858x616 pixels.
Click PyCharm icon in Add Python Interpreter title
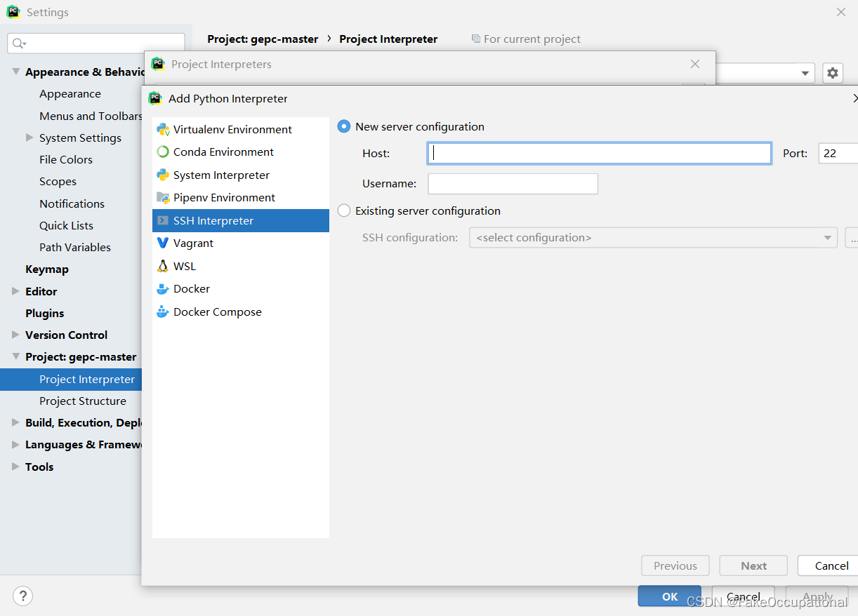(x=155, y=98)
